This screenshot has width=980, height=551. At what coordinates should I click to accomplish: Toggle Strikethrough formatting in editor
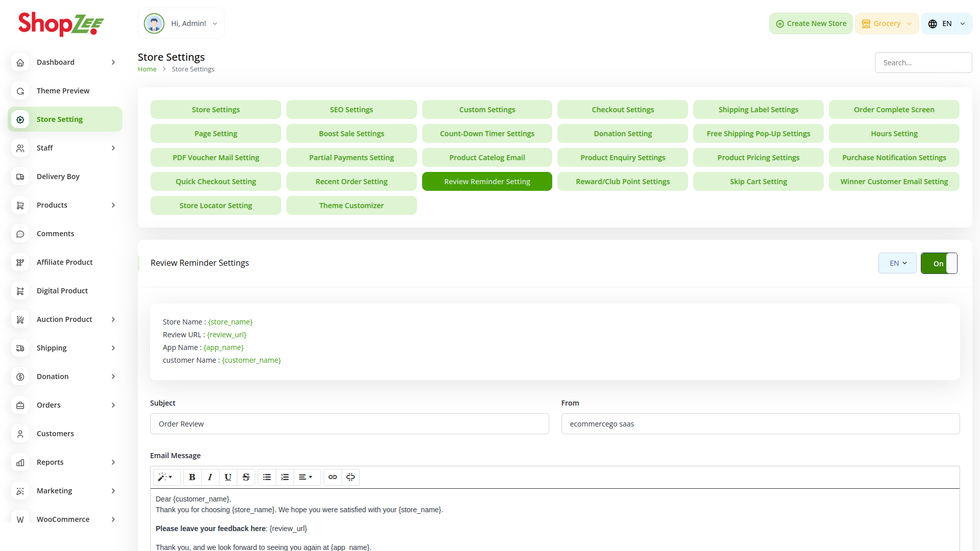click(x=246, y=477)
